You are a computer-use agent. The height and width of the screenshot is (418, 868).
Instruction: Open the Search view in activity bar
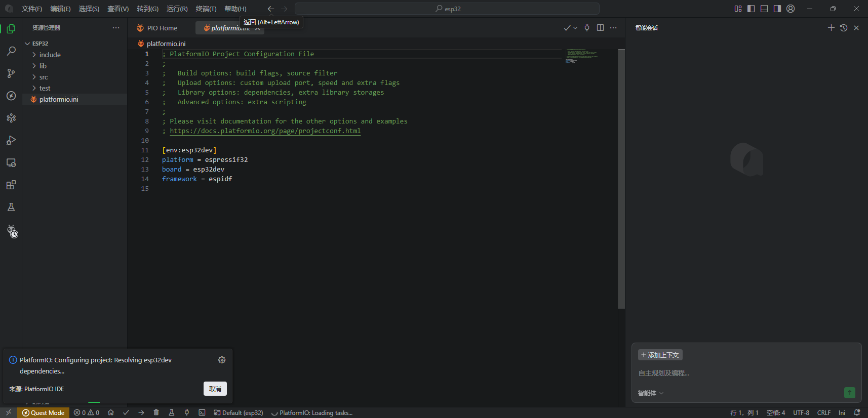[x=11, y=51]
